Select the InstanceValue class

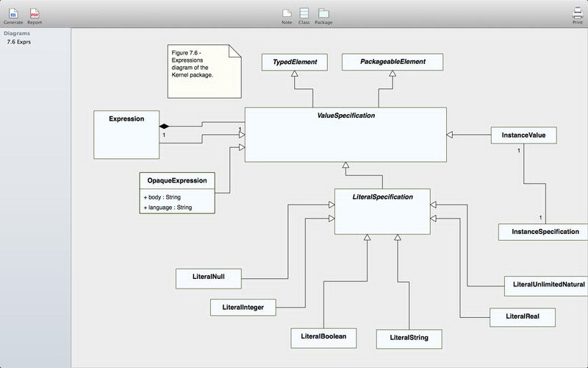523,135
